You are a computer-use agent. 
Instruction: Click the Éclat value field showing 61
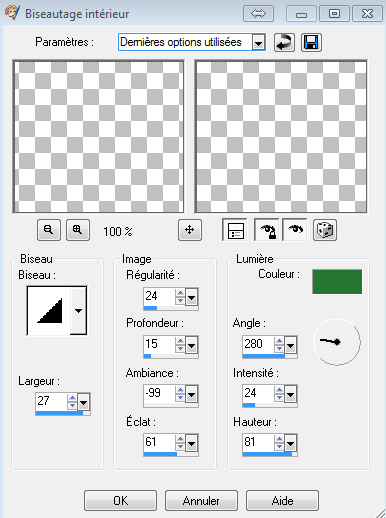click(159, 443)
